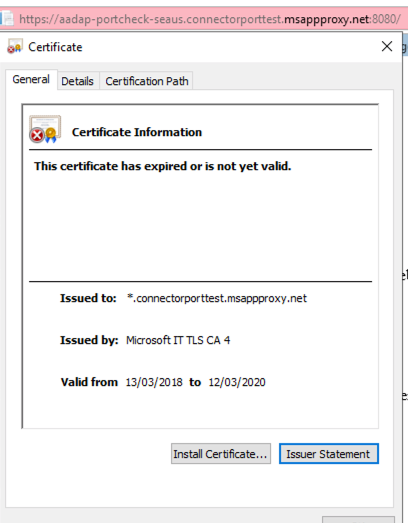
Task: Click the page icon in address bar
Action: tap(7, 19)
